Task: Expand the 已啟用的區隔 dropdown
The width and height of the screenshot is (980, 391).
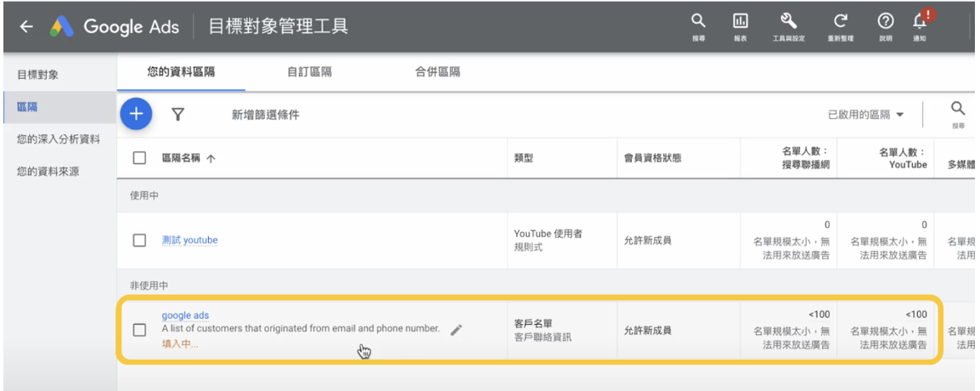Action: click(x=865, y=115)
